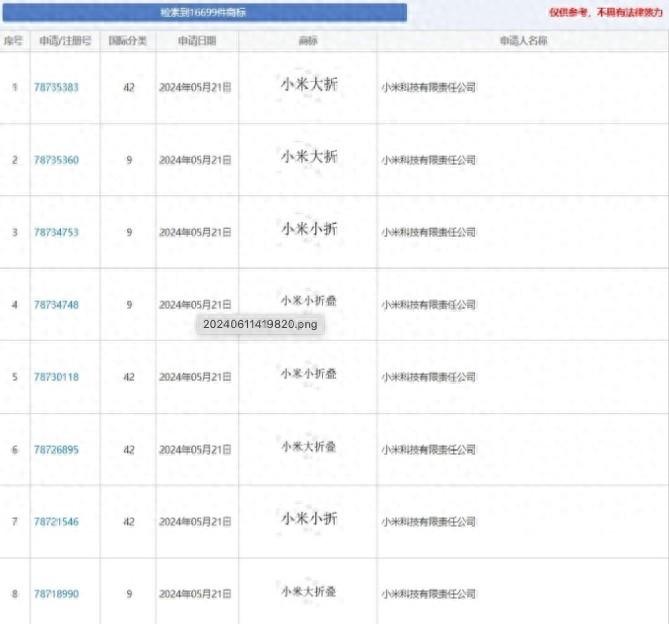Screen dimensions: 669x624
Task: Click class 42 in row of 78735383
Action: [129, 87]
